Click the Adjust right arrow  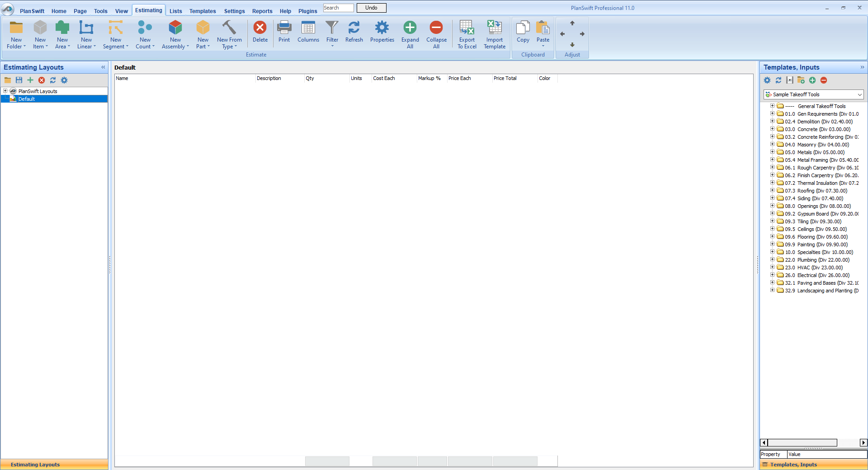582,34
